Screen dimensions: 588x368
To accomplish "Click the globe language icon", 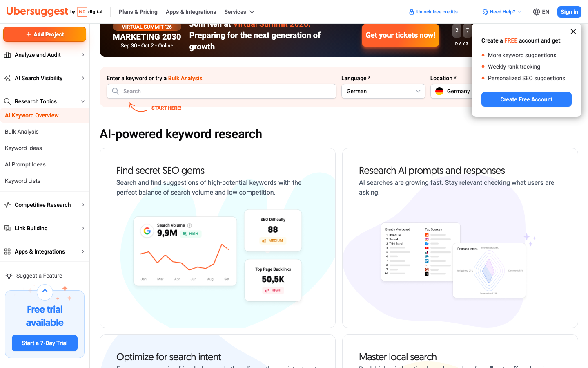I will point(537,12).
